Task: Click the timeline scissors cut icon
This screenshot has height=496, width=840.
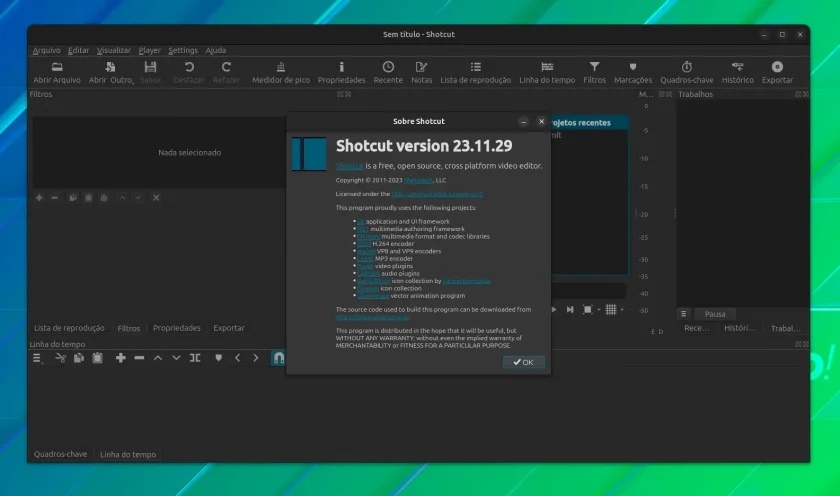Action: [61, 358]
